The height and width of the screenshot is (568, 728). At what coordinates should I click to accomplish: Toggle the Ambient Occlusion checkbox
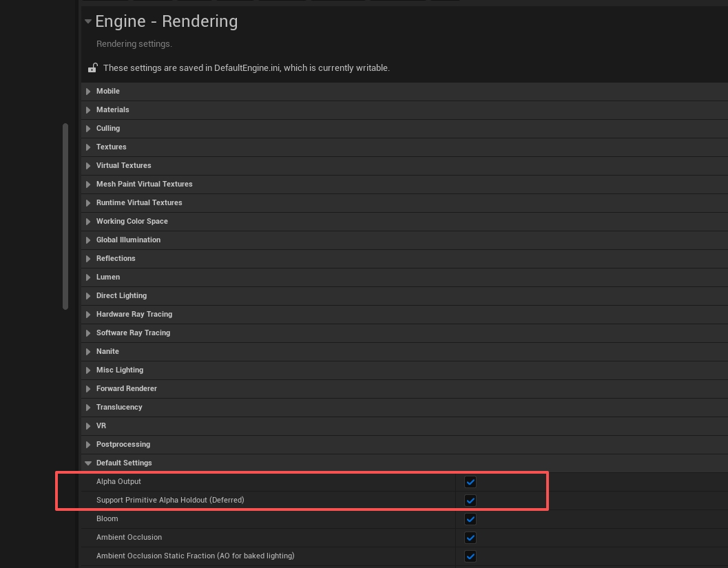pos(470,538)
